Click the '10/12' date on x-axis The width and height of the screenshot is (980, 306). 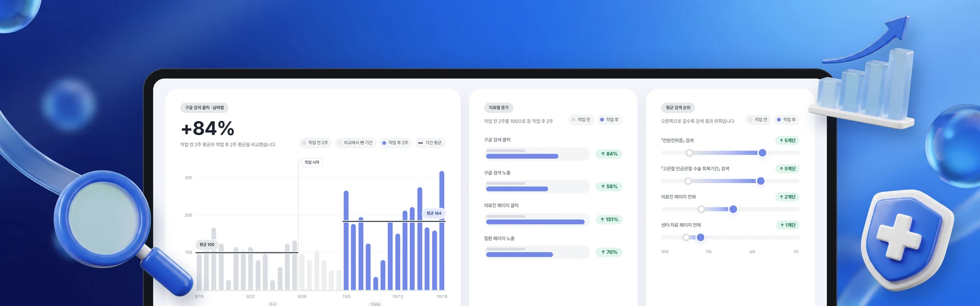coord(398,296)
